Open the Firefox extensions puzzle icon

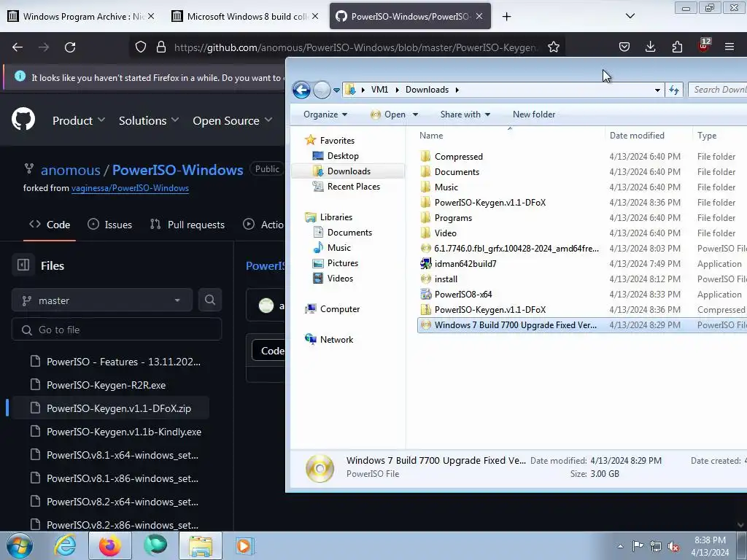click(677, 47)
